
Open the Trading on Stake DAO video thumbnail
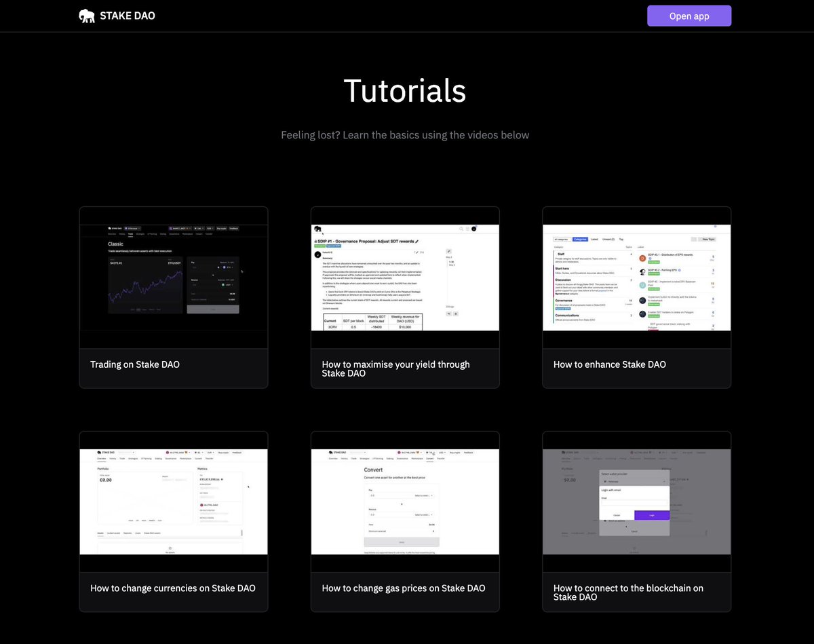click(174, 278)
